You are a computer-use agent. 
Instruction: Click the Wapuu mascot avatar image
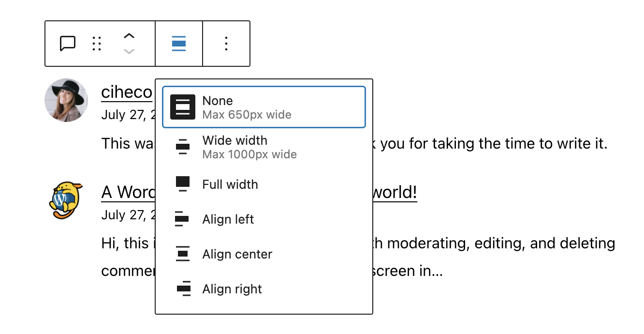tap(66, 200)
